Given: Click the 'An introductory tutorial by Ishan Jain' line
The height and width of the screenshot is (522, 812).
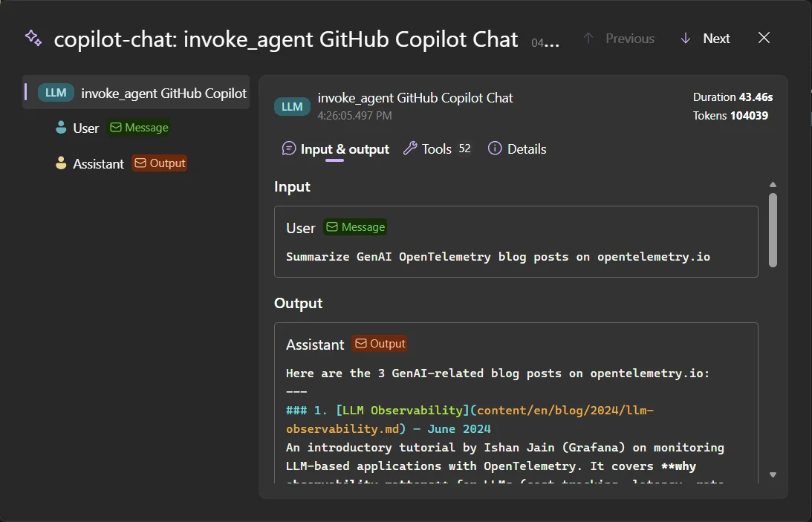Looking at the screenshot, I should [x=505, y=448].
